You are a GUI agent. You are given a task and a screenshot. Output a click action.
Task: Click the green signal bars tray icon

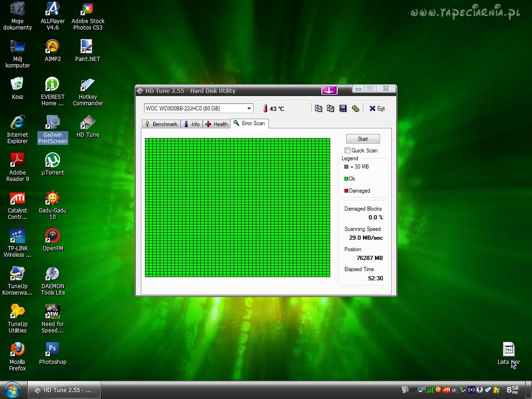430,390
